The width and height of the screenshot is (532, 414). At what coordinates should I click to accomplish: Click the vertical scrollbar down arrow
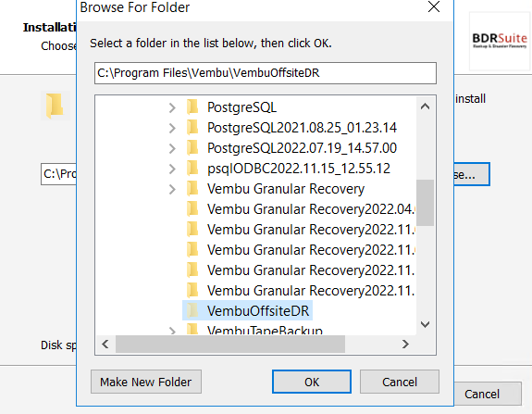425,324
